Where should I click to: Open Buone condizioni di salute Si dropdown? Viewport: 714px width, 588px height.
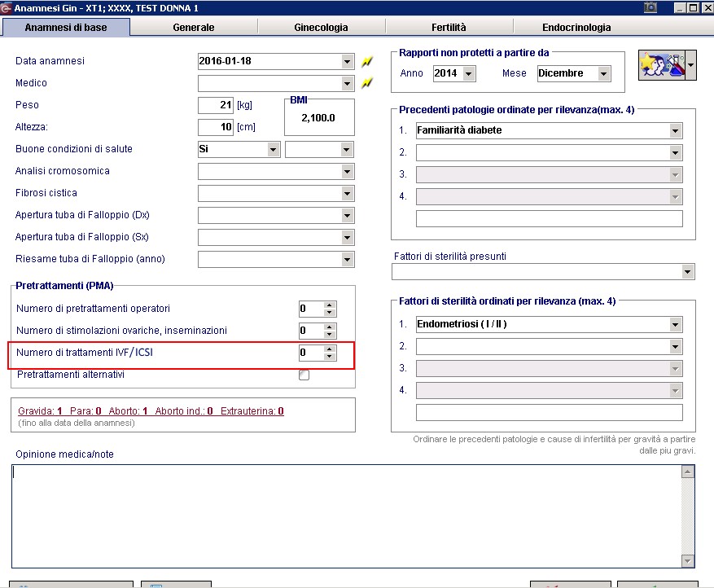click(x=274, y=149)
